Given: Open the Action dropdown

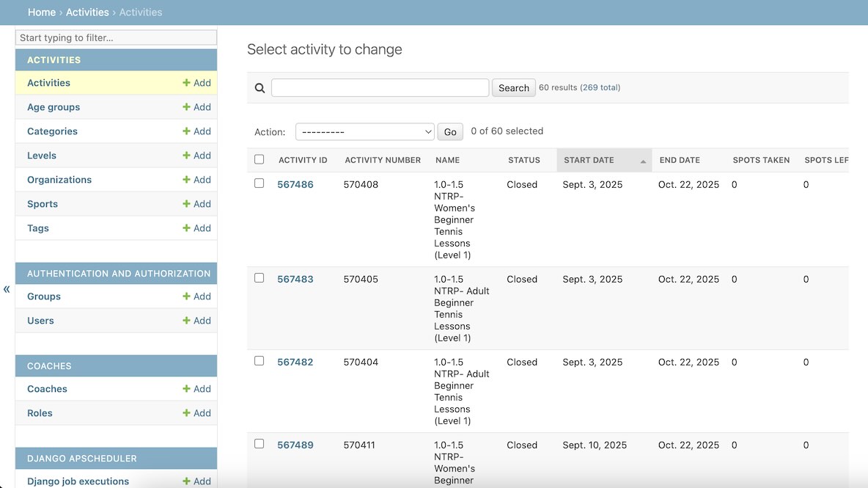Looking at the screenshot, I should click(x=364, y=131).
